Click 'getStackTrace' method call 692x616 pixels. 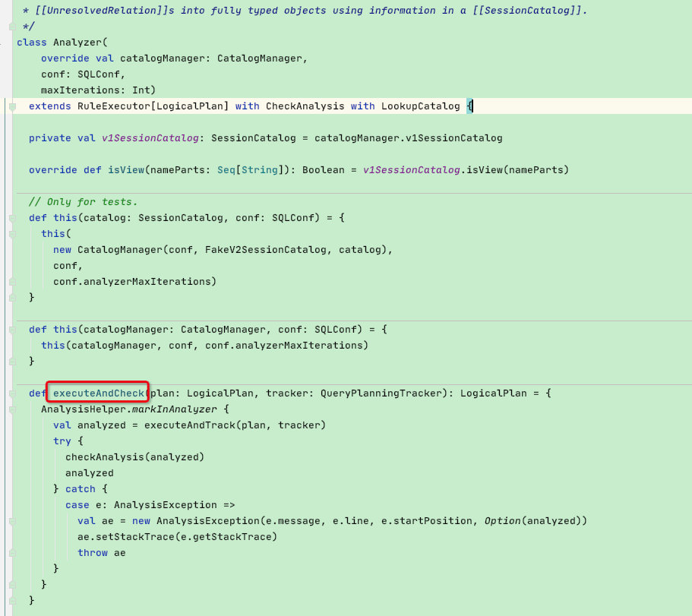tap(232, 536)
